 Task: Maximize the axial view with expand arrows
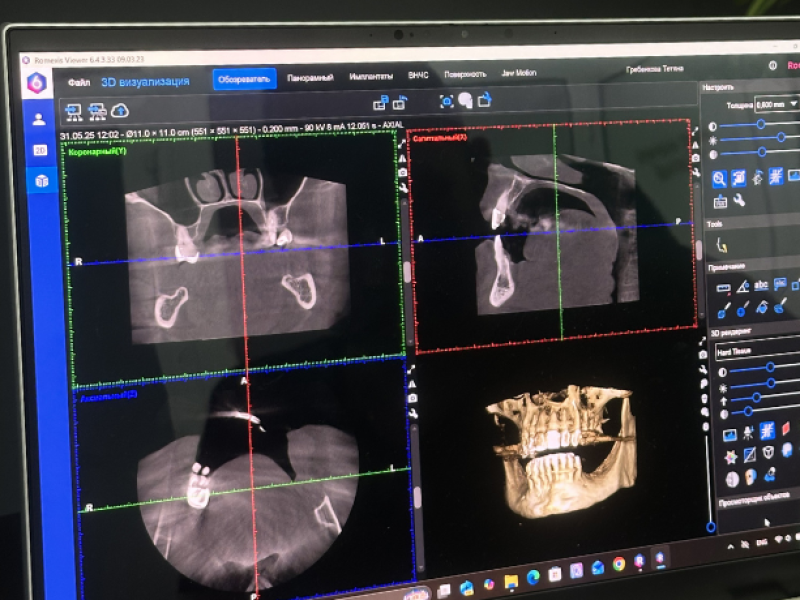click(x=411, y=369)
